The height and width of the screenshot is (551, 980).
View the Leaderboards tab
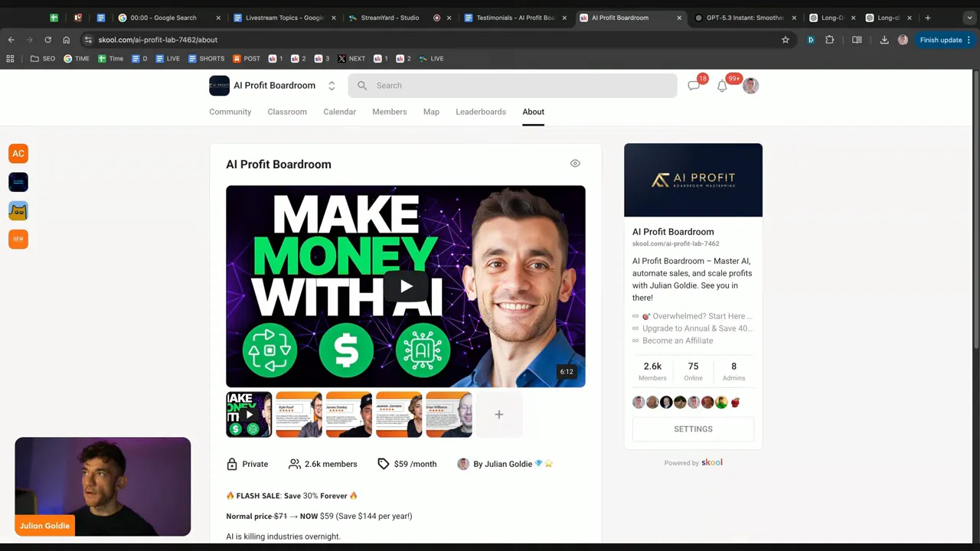click(481, 112)
